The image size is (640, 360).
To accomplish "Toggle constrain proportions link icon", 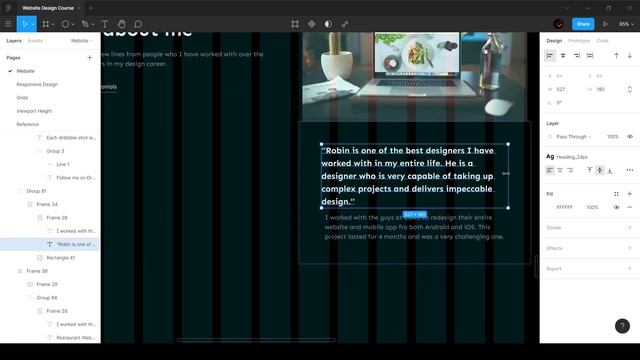I will (629, 89).
